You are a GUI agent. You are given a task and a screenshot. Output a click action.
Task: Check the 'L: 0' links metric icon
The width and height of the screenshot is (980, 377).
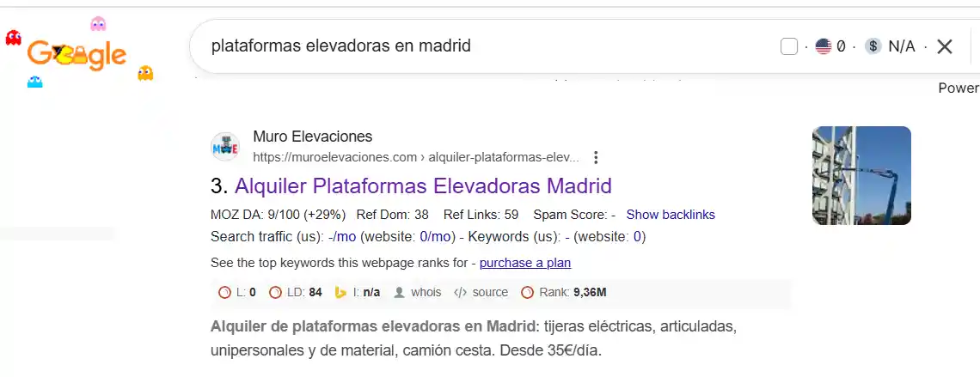[x=224, y=292]
